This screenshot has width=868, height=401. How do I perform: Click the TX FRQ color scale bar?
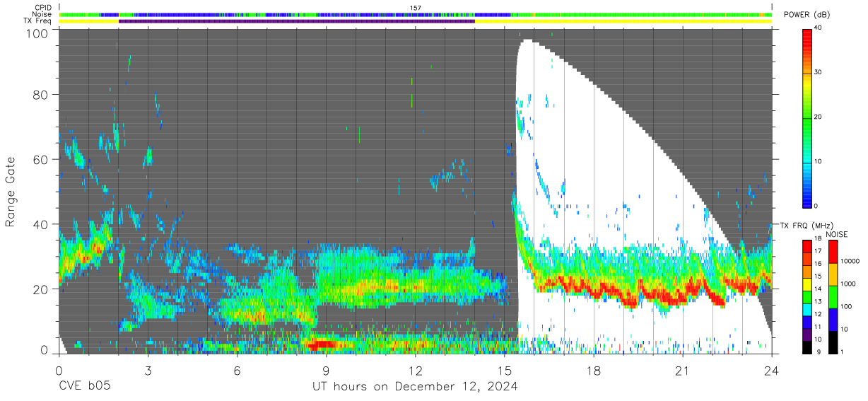point(807,296)
